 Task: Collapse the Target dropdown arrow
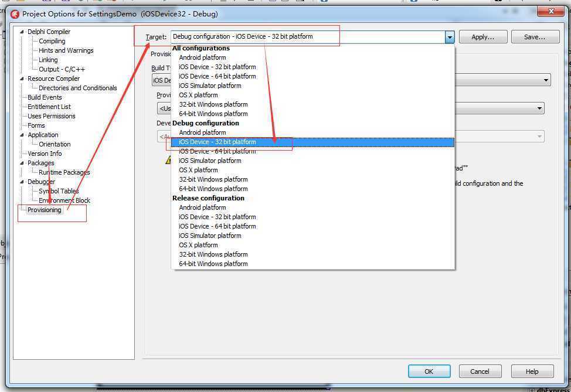450,37
